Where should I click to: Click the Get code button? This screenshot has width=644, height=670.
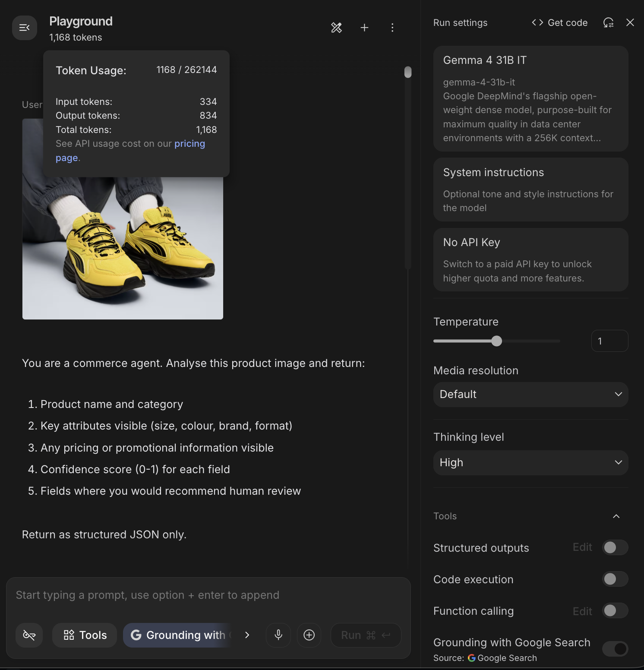pos(560,22)
